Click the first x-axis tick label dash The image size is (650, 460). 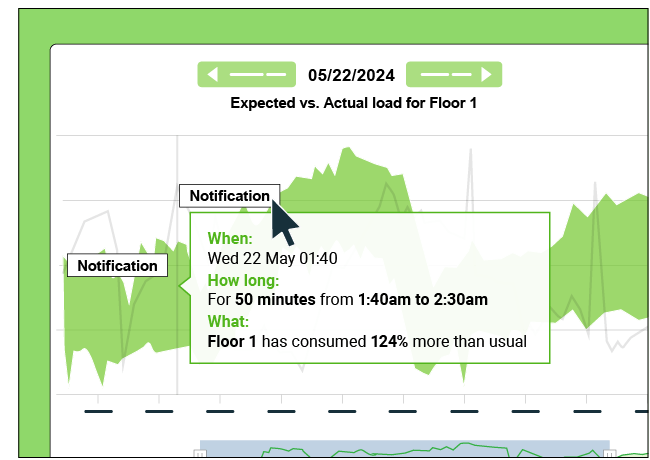pos(98,411)
